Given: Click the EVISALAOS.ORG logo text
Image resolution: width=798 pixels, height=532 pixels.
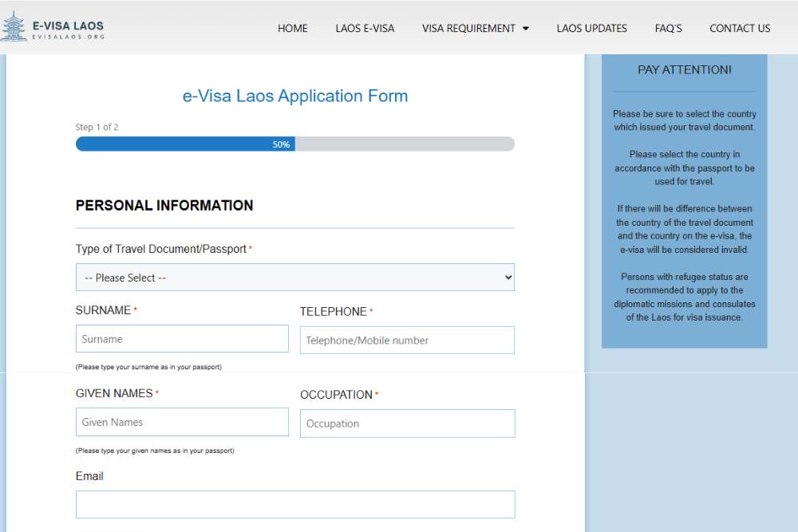Looking at the screenshot, I should (69, 36).
